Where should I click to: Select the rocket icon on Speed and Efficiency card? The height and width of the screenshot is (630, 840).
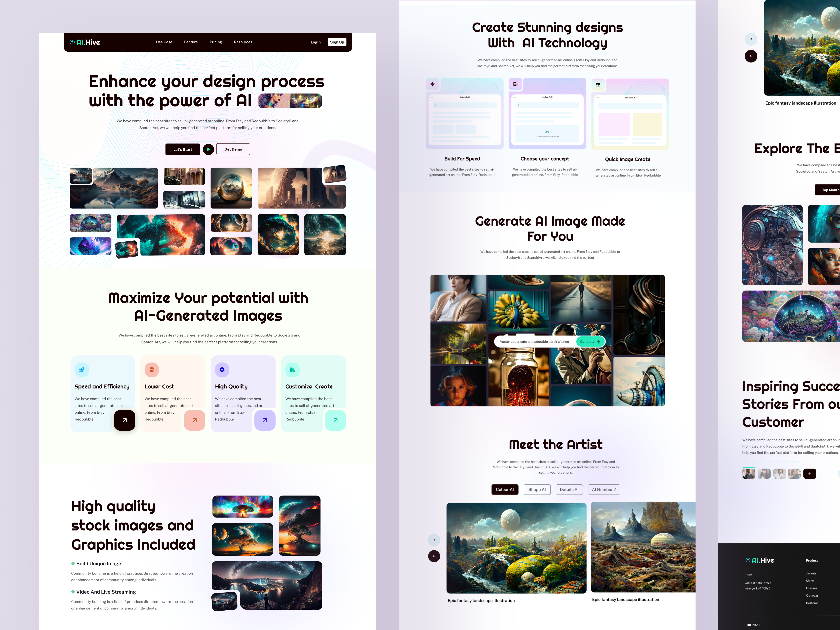pyautogui.click(x=82, y=369)
